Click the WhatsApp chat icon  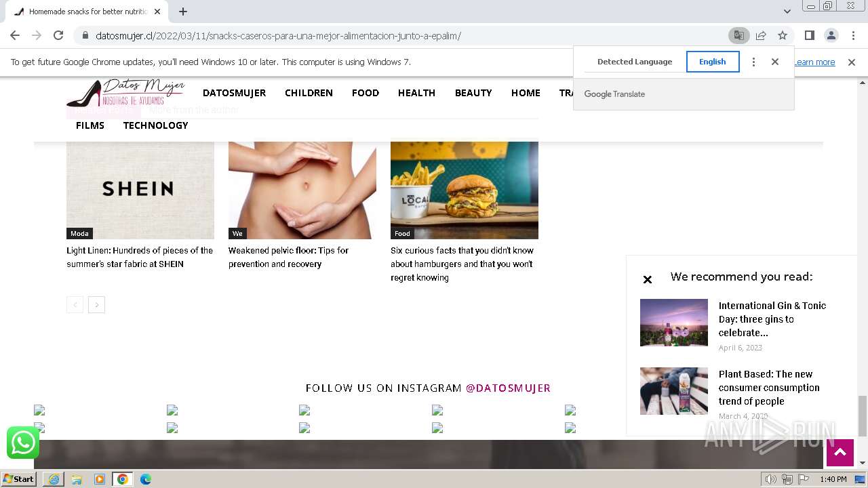click(23, 443)
